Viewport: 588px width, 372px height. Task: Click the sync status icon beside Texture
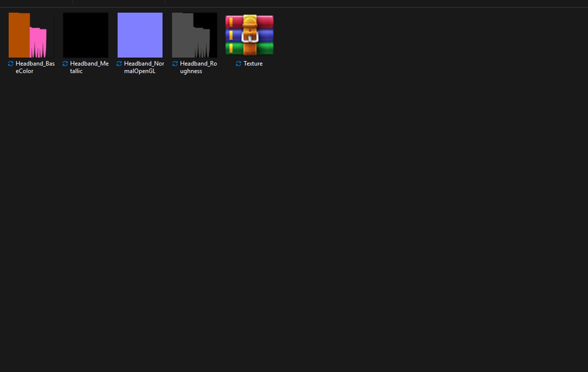coord(239,63)
